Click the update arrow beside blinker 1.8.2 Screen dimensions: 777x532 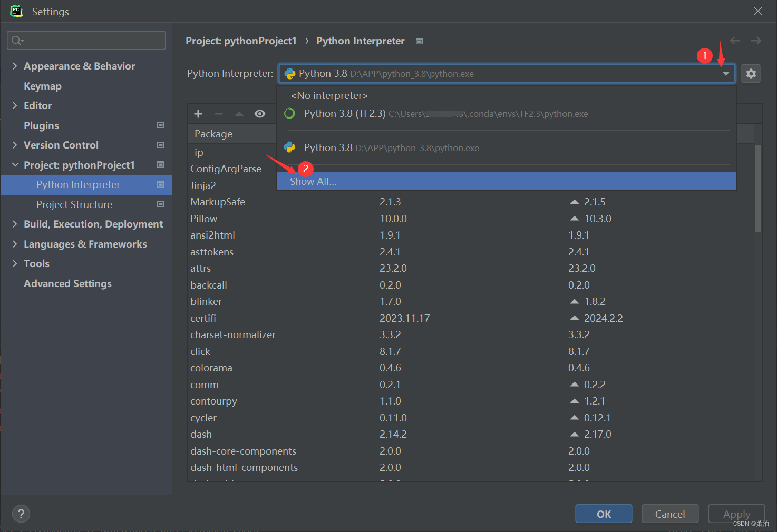pos(575,301)
